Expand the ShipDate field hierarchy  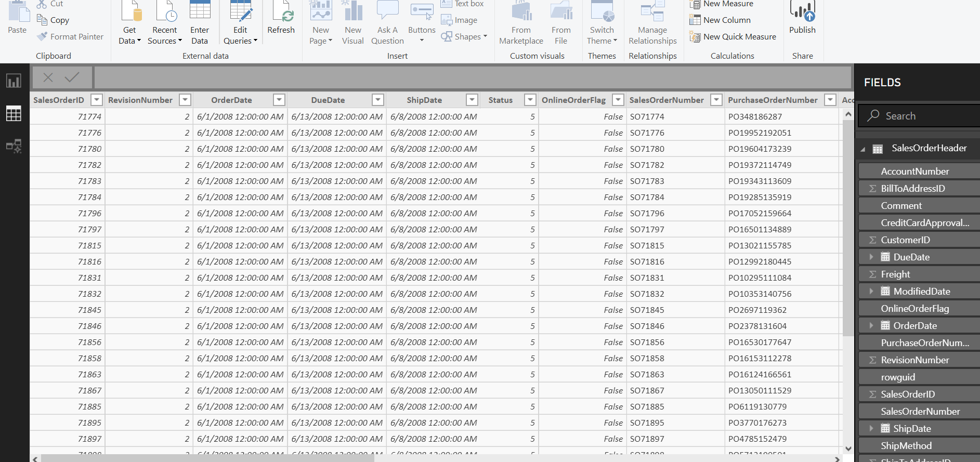871,428
